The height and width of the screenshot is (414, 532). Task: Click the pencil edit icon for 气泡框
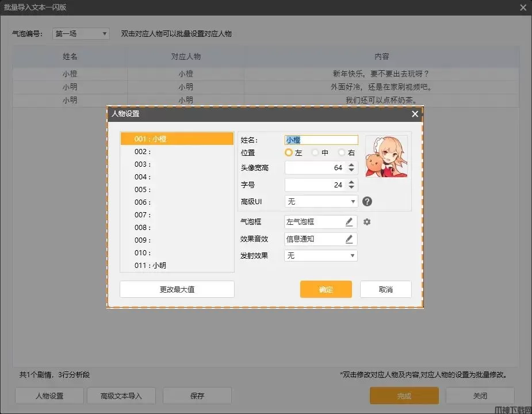tap(349, 222)
